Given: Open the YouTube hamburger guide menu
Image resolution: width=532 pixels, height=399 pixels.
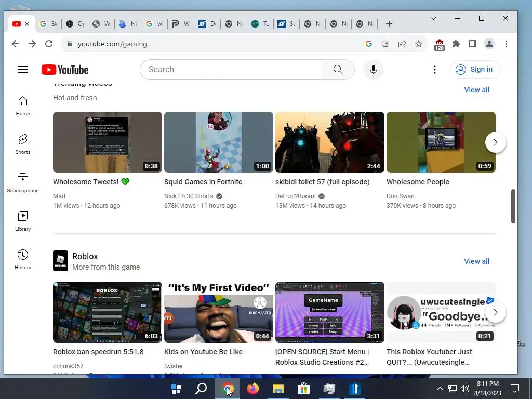Looking at the screenshot, I should click(x=23, y=70).
